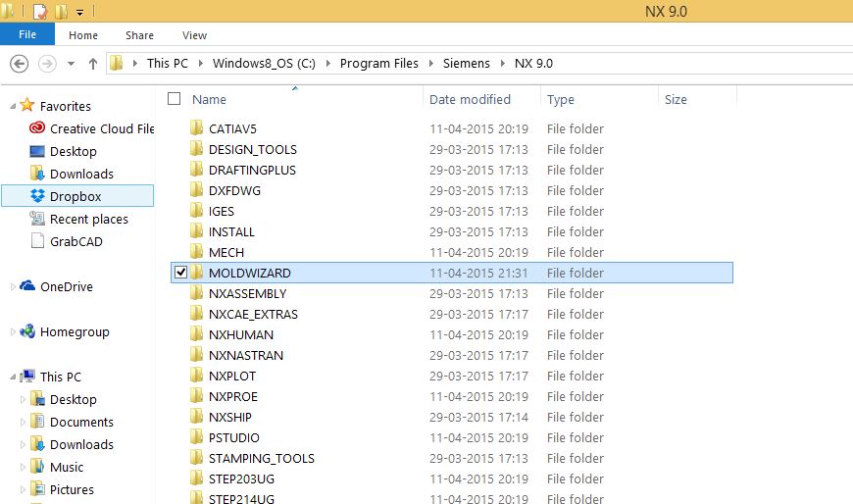Select the CATIAV5 folder icon

196,127
